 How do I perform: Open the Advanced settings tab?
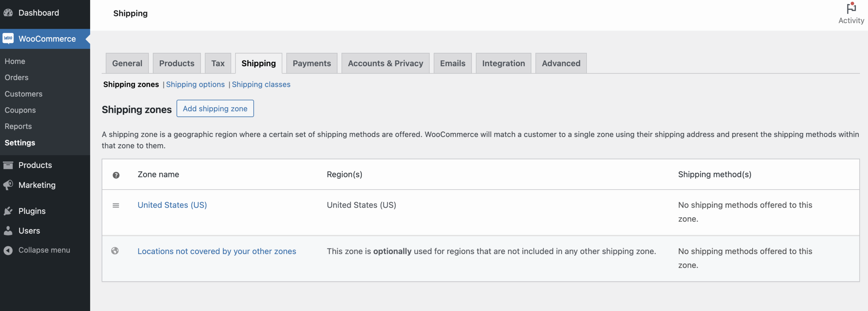561,63
